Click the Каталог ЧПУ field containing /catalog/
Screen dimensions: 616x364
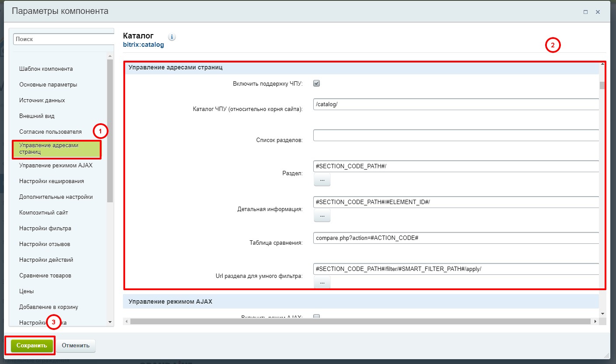455,104
